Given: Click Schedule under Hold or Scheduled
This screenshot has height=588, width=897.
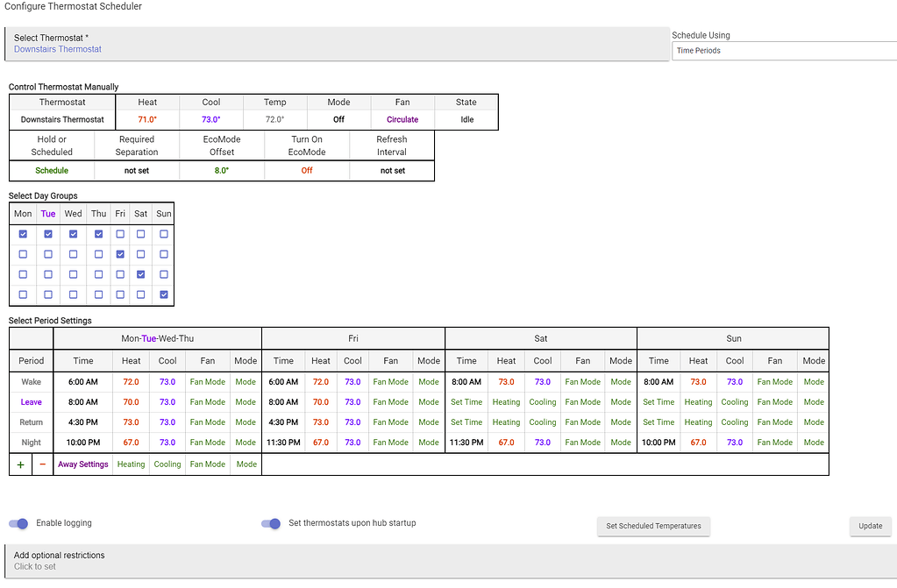Looking at the screenshot, I should coord(51,170).
